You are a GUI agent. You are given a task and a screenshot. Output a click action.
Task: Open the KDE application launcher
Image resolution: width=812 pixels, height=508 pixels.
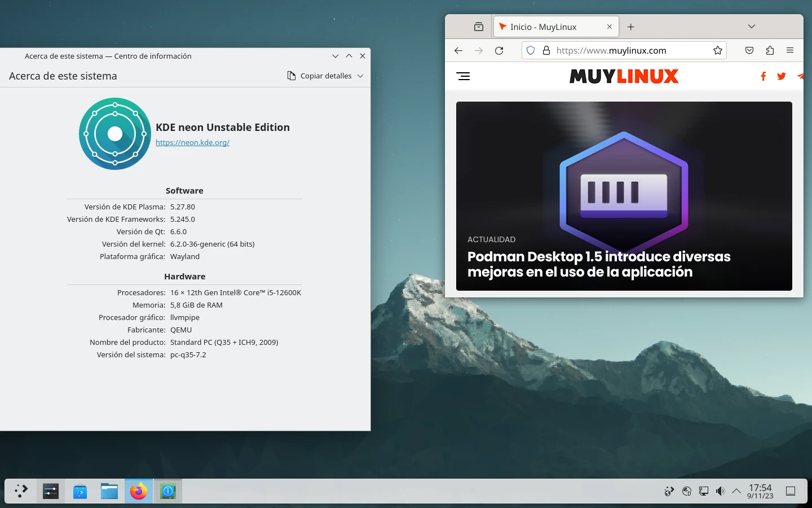pyautogui.click(x=21, y=491)
